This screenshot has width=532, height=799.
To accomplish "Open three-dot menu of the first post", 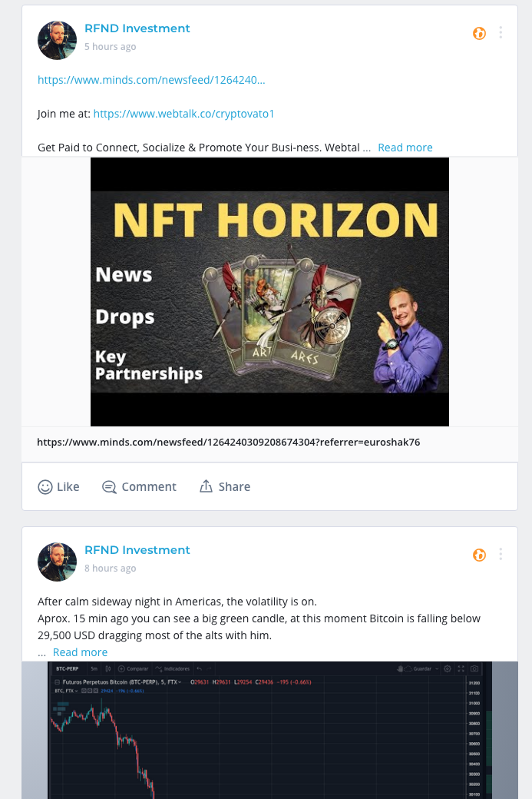I will click(x=501, y=32).
